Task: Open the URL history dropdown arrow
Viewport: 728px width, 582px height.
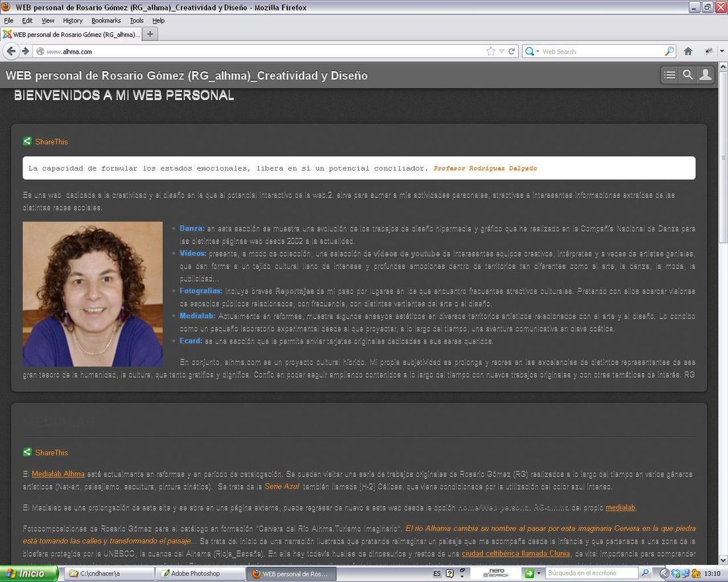Action: tap(502, 52)
